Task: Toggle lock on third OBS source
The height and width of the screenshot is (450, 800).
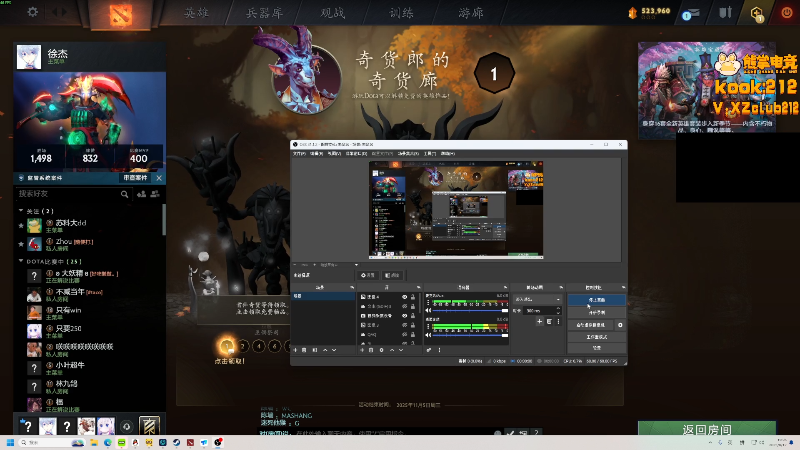Action: click(x=413, y=316)
